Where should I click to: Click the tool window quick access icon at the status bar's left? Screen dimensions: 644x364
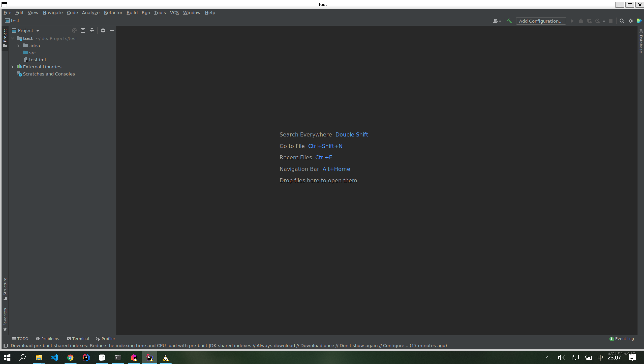(x=5, y=346)
